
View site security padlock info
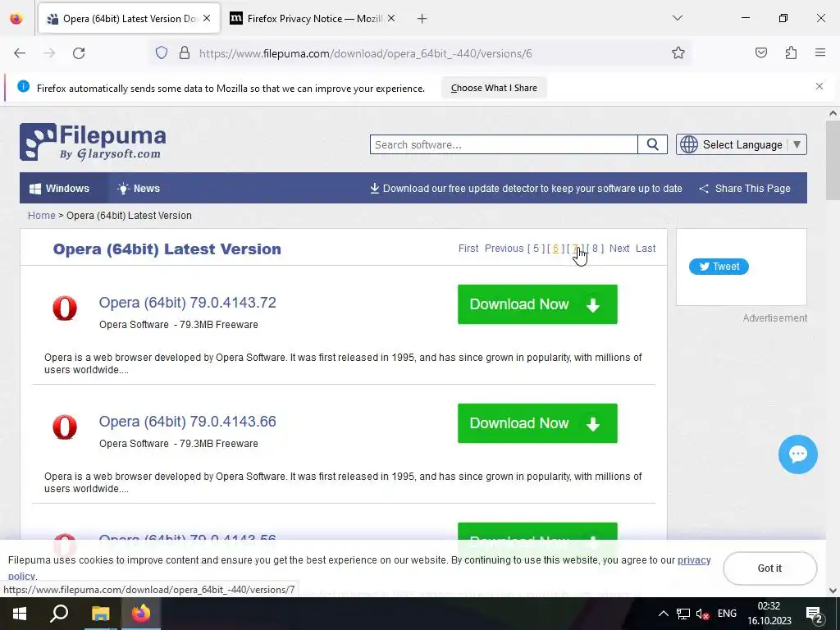point(185,53)
